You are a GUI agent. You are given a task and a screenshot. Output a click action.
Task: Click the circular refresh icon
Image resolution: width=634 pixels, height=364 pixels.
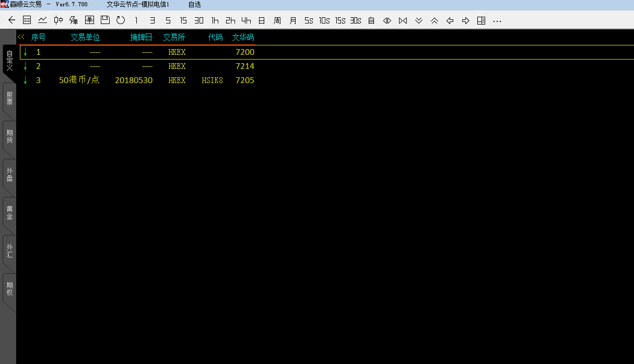[x=121, y=20]
